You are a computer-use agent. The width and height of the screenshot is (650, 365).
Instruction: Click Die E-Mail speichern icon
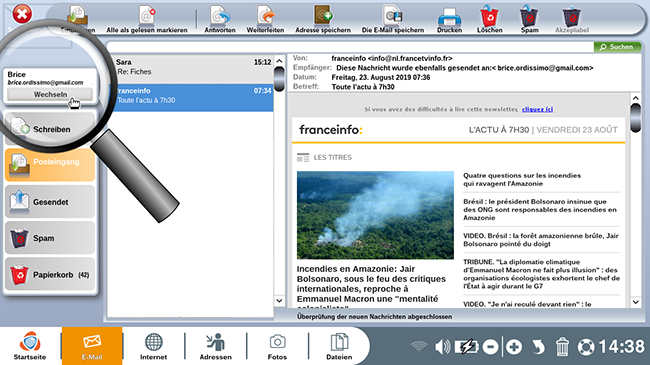393,19
